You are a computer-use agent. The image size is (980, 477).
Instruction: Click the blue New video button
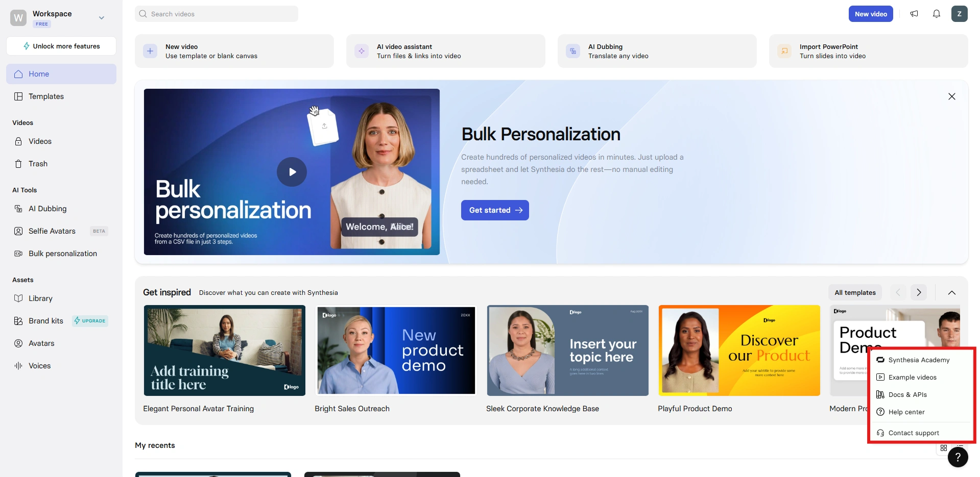click(871, 14)
